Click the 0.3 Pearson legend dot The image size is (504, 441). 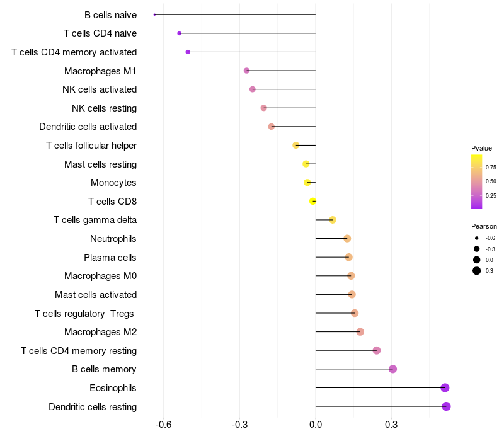click(477, 271)
